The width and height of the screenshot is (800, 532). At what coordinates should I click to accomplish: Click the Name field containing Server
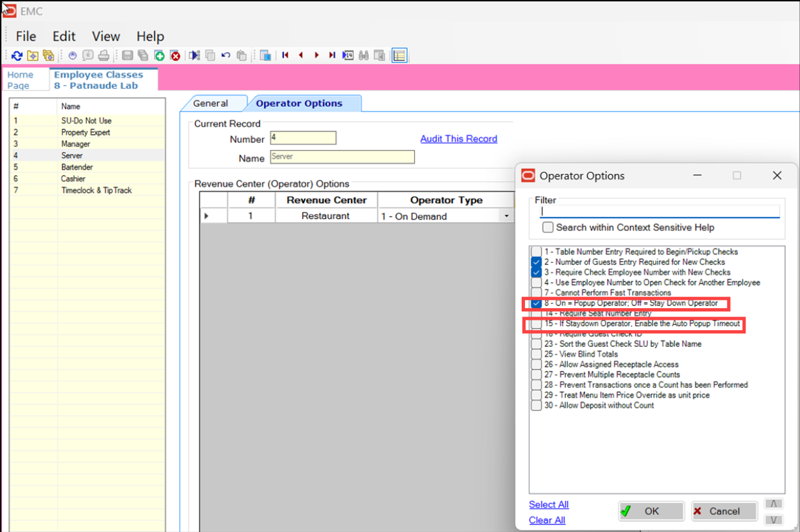(342, 157)
